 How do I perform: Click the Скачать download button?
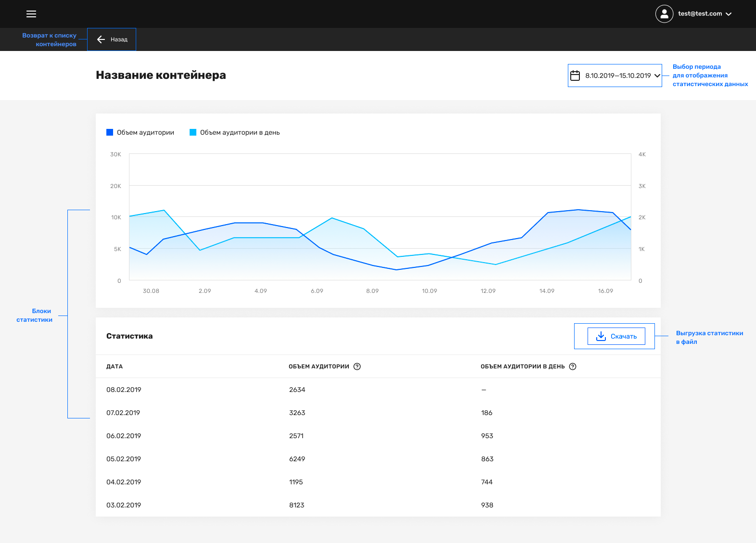coord(616,336)
